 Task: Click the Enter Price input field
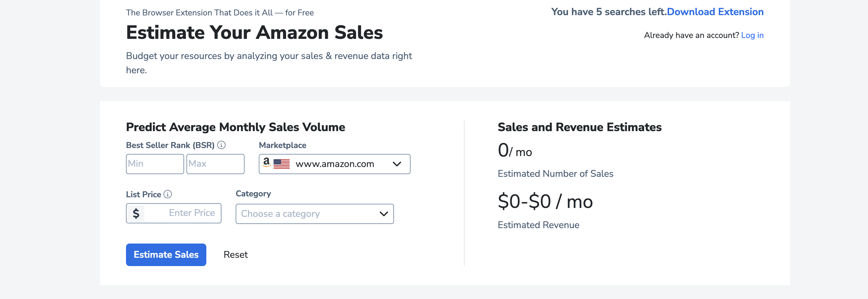[182, 213]
